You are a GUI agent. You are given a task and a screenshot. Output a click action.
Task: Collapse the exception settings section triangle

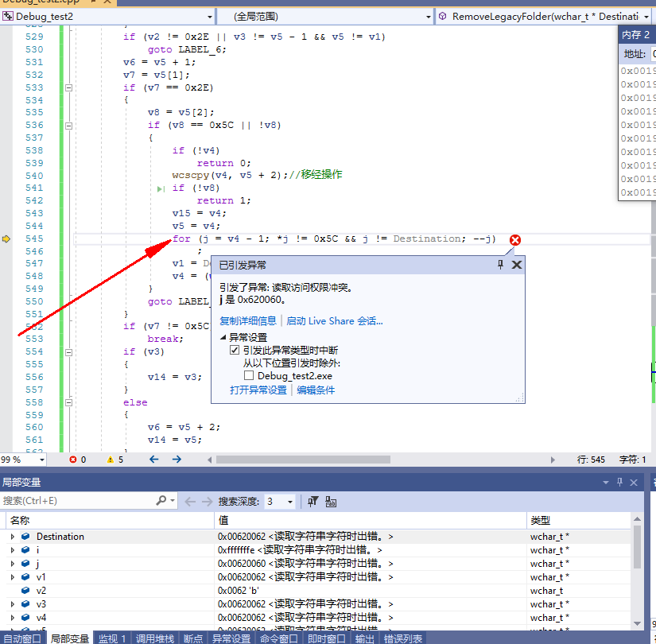coord(223,337)
